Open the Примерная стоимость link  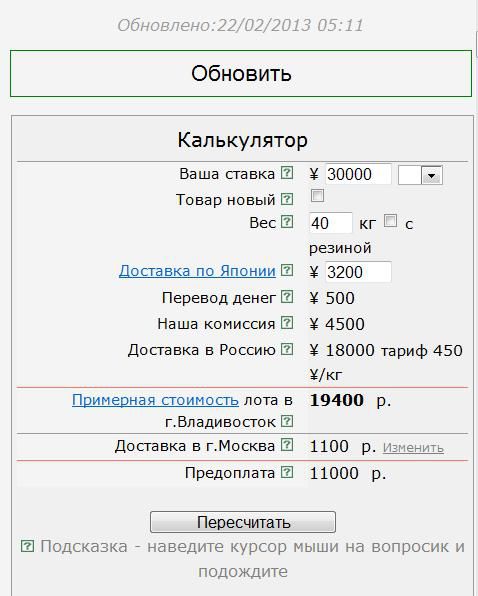pyautogui.click(x=155, y=400)
